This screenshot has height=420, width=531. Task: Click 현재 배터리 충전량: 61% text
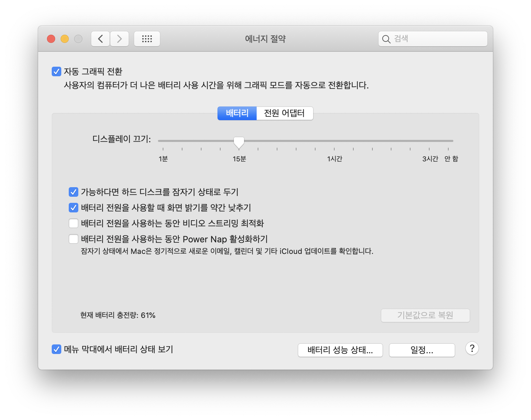(x=118, y=315)
